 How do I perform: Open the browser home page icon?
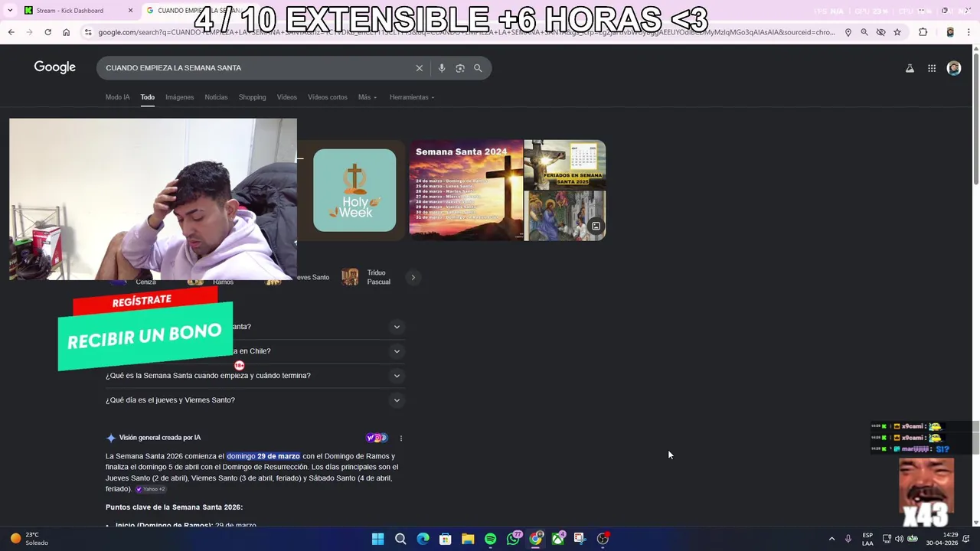pos(66,32)
